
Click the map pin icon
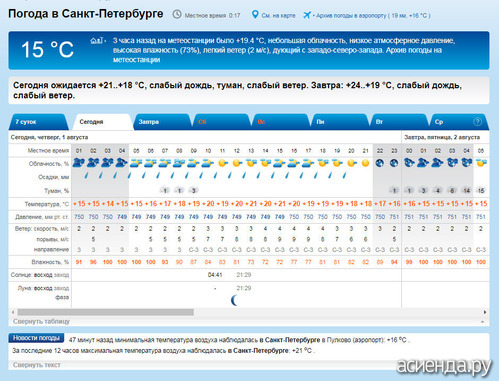(255, 15)
